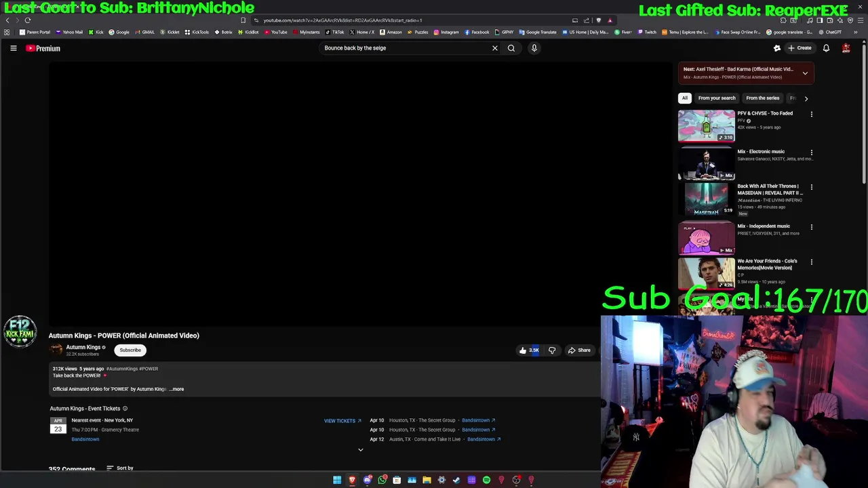Open the Kick bookmark
This screenshot has height=488, width=868.
pyautogui.click(x=96, y=32)
